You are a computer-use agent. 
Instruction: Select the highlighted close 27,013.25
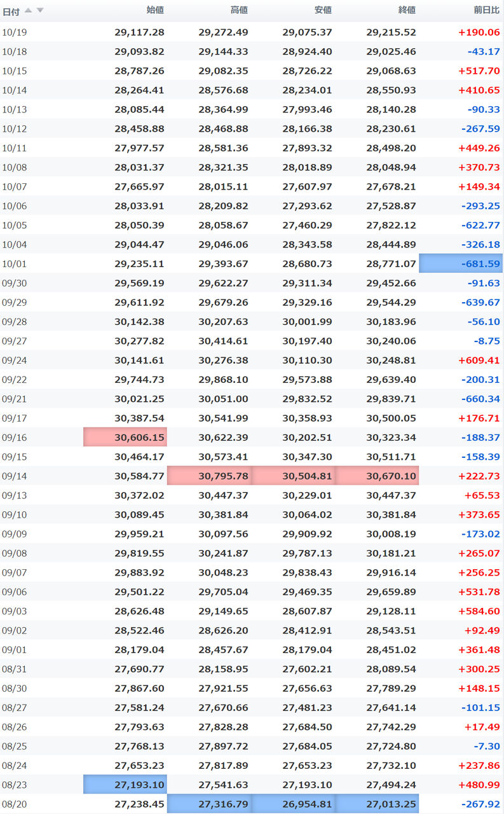pyautogui.click(x=377, y=804)
